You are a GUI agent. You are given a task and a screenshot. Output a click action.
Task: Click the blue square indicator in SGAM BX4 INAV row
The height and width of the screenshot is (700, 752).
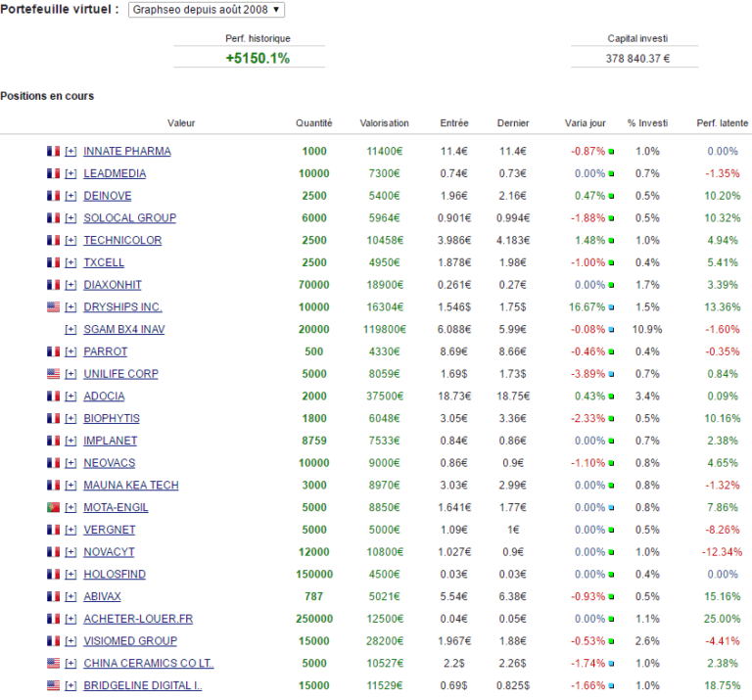[x=611, y=330]
